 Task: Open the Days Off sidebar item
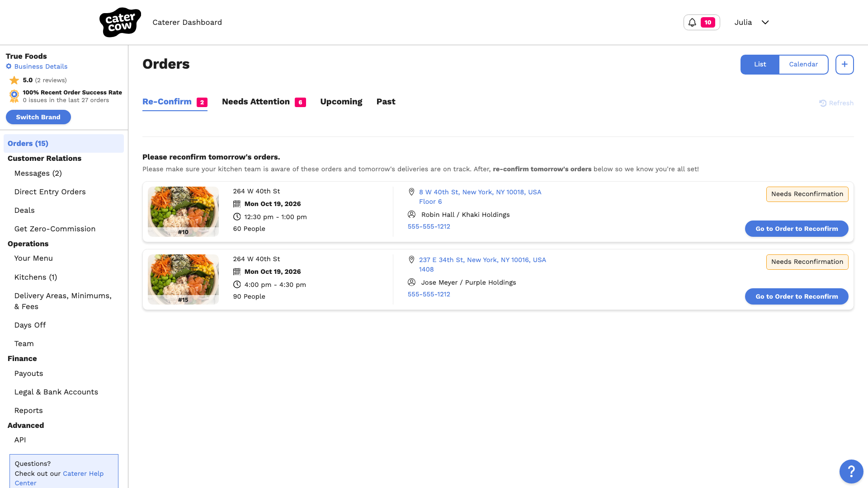(30, 325)
